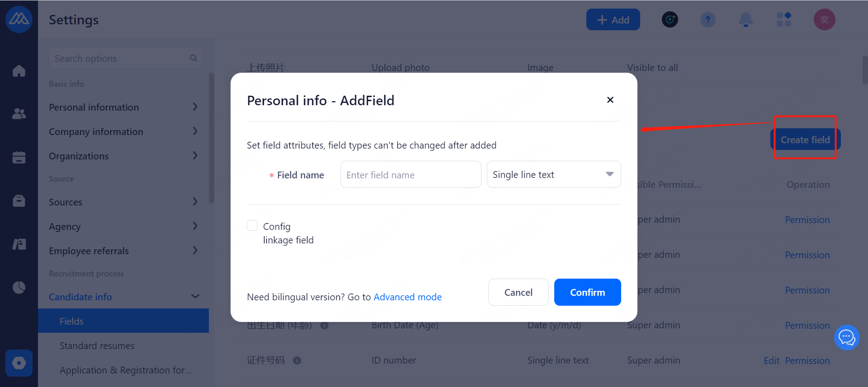This screenshot has height=387, width=868.
Task: Click the home icon in left sidebar
Action: (x=19, y=71)
